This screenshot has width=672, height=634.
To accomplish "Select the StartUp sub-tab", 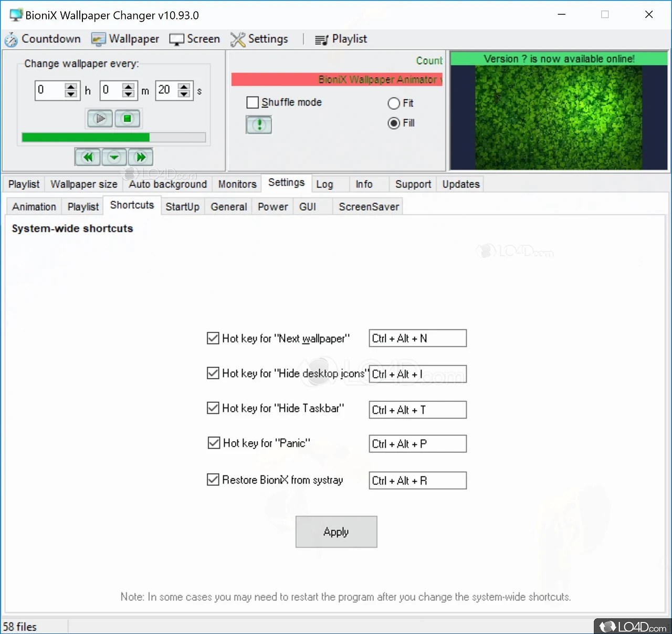I will [x=182, y=207].
